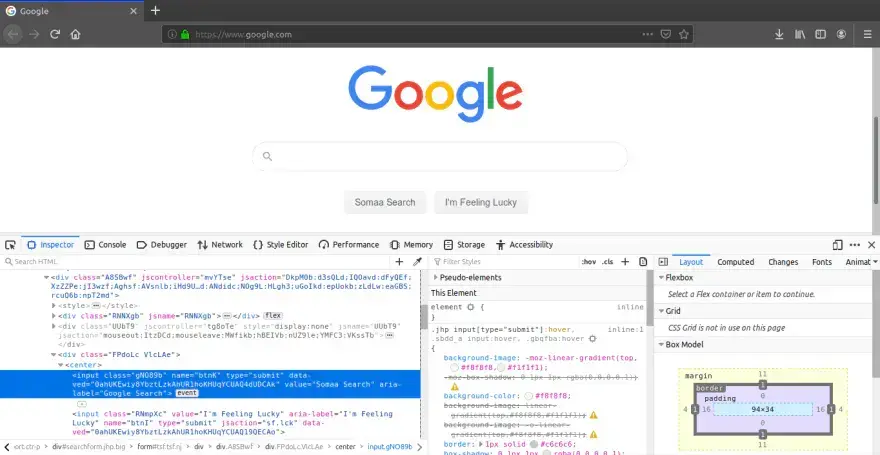Click the Somaa Search button
Image resolution: width=880 pixels, height=455 pixels.
[x=385, y=202]
